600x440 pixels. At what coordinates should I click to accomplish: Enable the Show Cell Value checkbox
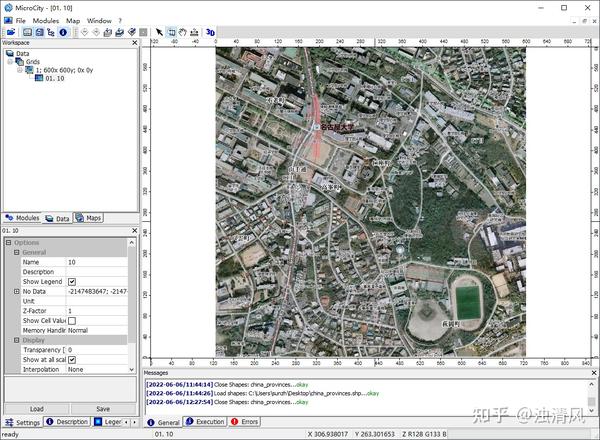pyautogui.click(x=72, y=320)
